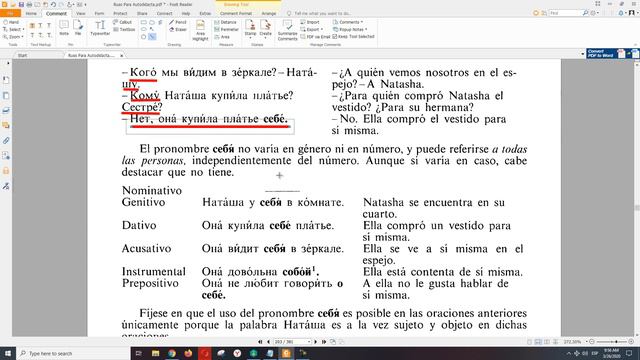
Task: Insert a Textbox comment
Action: click(124, 29)
